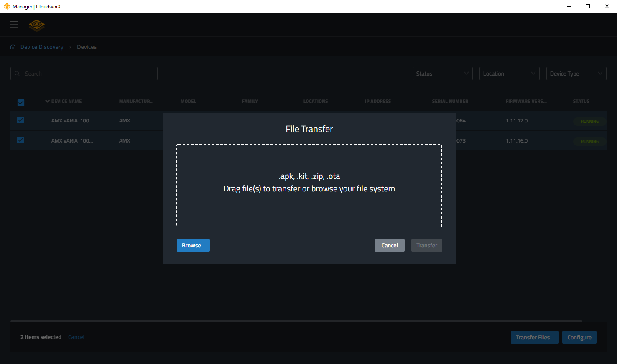617x364 pixels.
Task: Click the Device Name sort arrow
Action: click(x=48, y=101)
